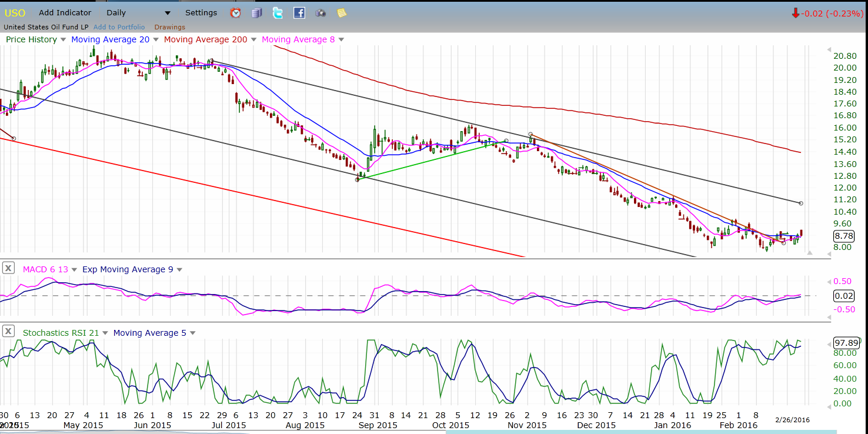868x434 pixels.
Task: Expand the Moving Average 200 options arrow
Action: click(x=253, y=40)
